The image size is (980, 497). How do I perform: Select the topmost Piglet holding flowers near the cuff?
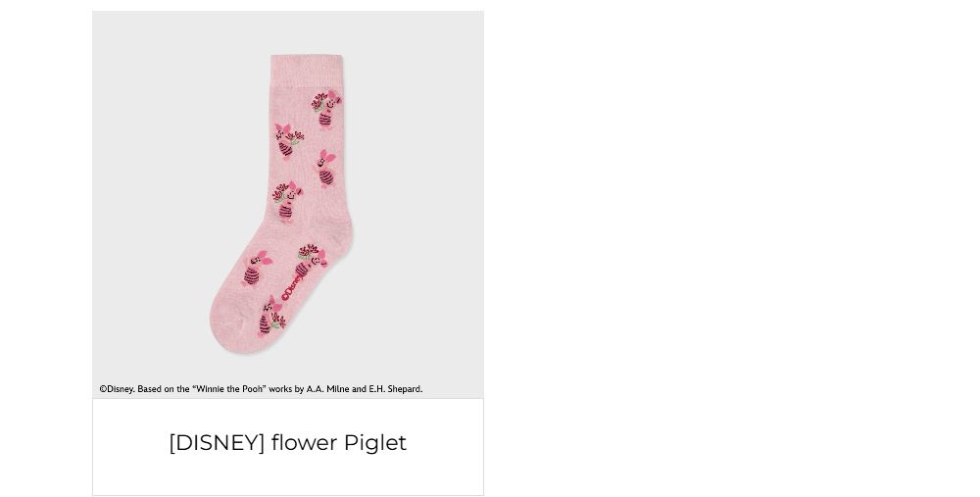(x=326, y=109)
